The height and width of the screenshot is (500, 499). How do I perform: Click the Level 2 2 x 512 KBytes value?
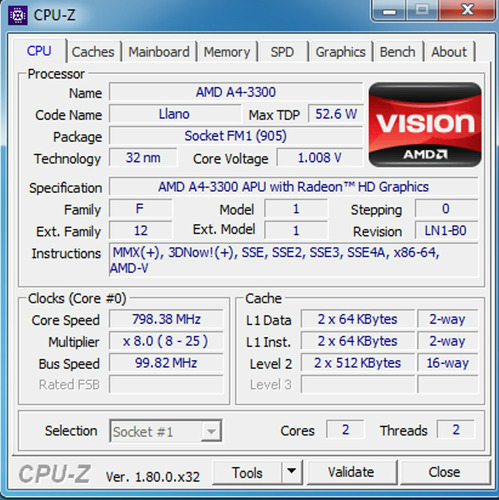click(357, 363)
